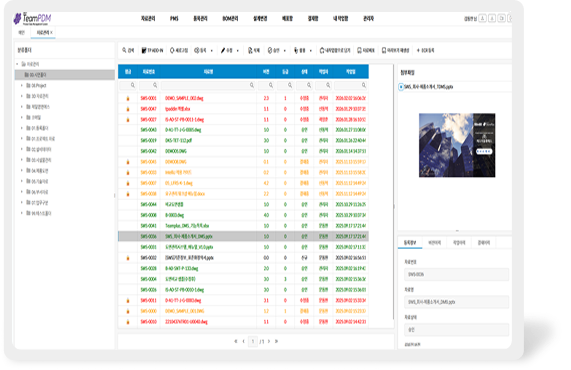Select the highlighted folder in the tree
This screenshot has height=370, width=571.
pos(65,75)
